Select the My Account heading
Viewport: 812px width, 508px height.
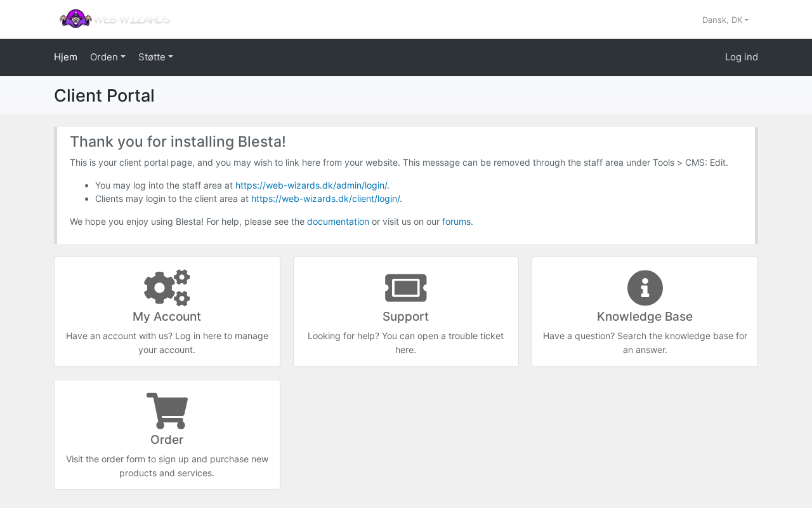167,316
